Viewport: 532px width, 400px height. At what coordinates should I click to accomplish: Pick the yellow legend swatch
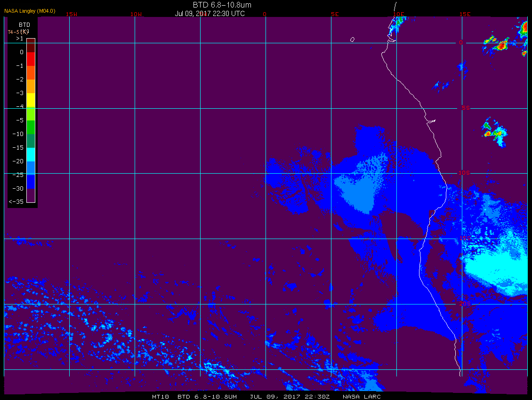(31, 100)
